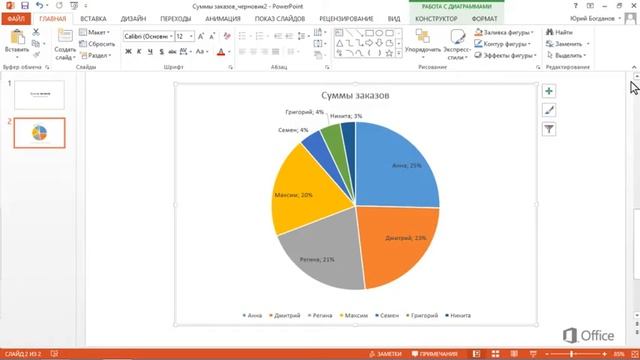
Task: Switch to the КОНСТРУКТОР chart tab
Action: pos(436,19)
